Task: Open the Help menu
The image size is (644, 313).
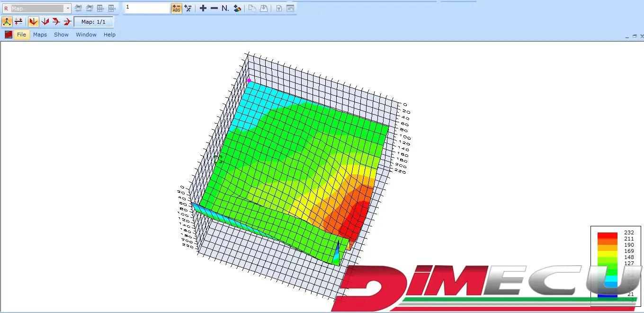Action: click(109, 35)
